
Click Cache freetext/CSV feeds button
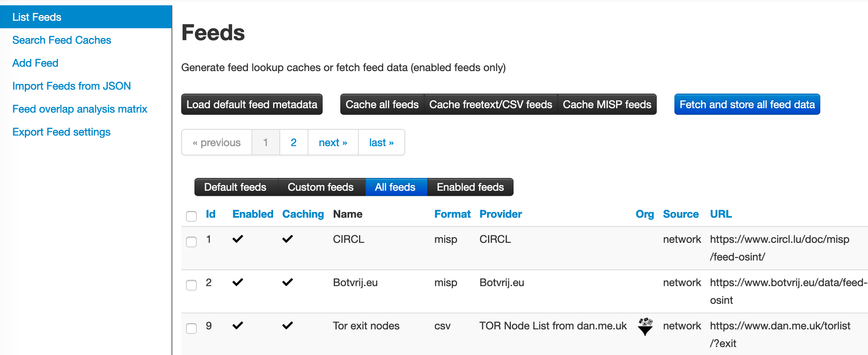click(491, 105)
